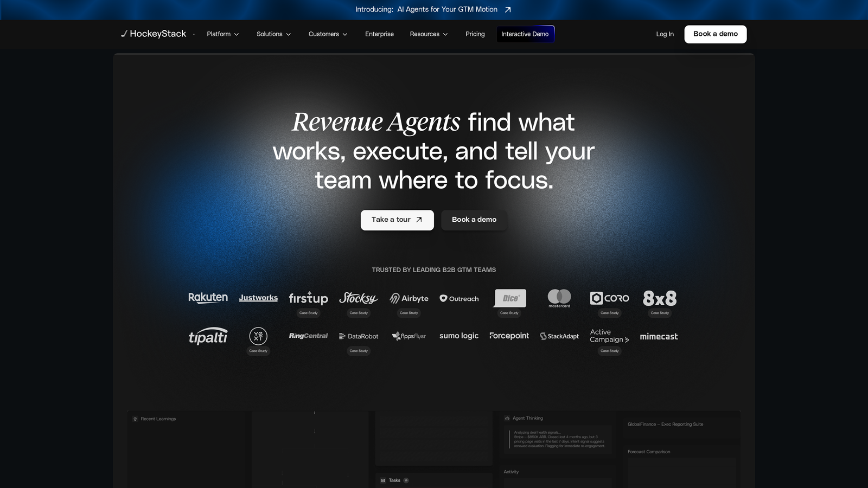Screen dimensions: 868x488
Task: Select the Dice logo card
Action: coord(509,298)
